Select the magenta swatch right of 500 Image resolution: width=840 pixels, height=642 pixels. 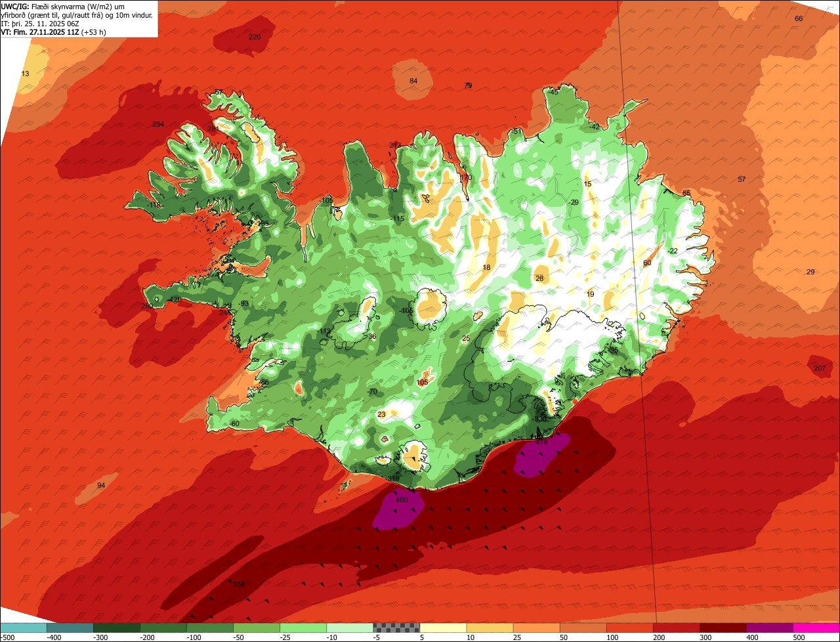tap(816, 628)
